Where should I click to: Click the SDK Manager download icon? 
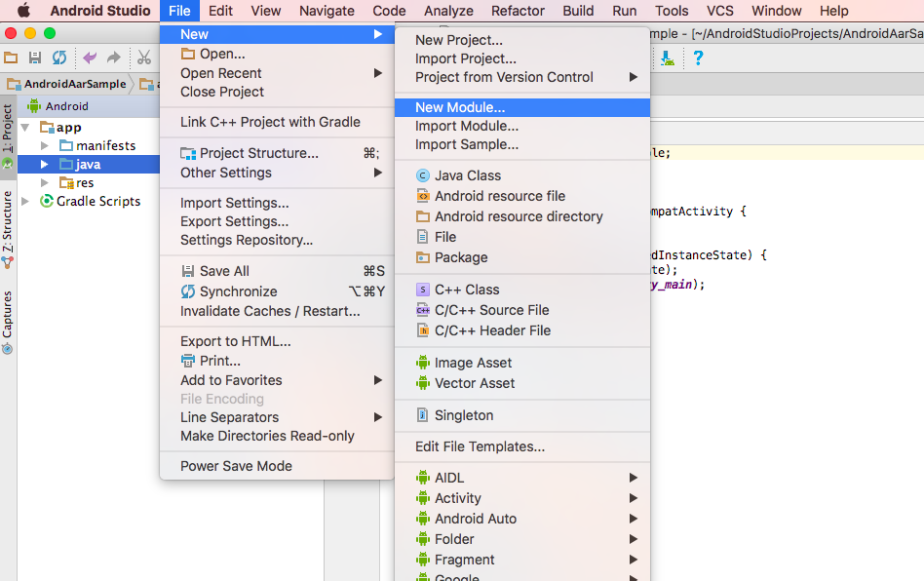click(x=667, y=58)
